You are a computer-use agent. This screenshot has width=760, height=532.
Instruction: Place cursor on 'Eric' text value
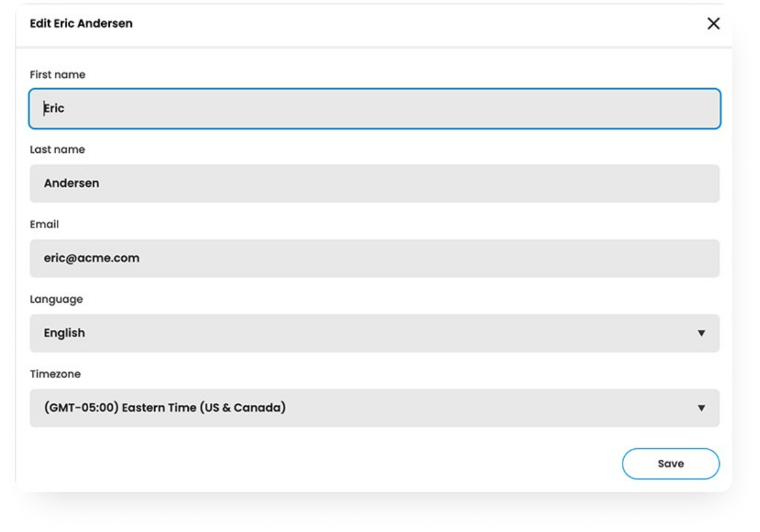[54, 108]
